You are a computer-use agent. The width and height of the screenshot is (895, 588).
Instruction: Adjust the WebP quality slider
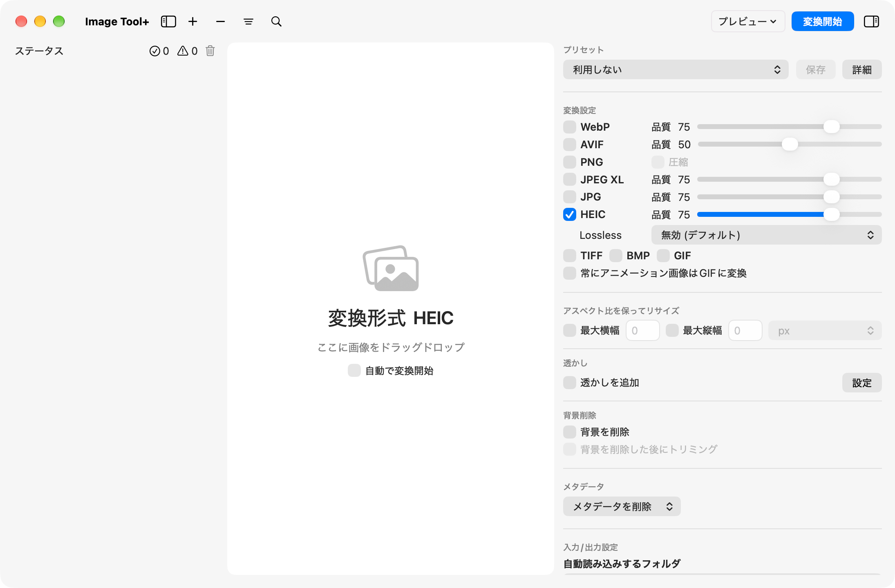point(790,127)
